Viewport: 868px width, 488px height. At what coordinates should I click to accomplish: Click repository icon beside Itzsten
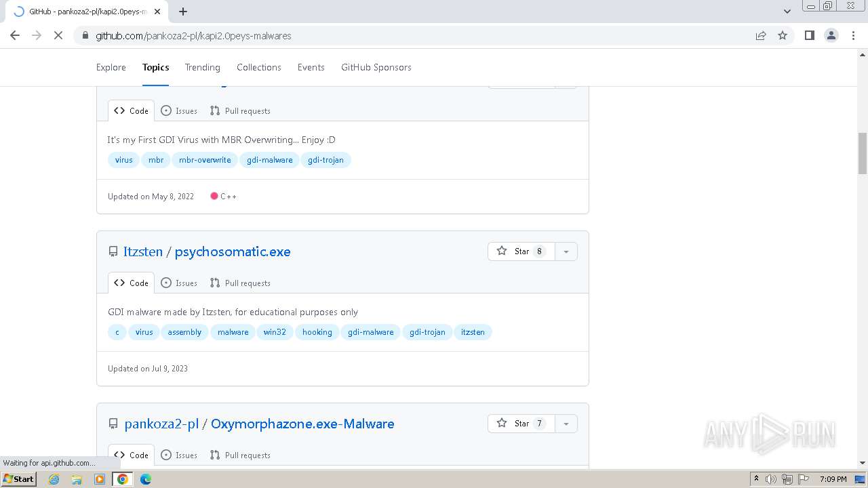113,251
